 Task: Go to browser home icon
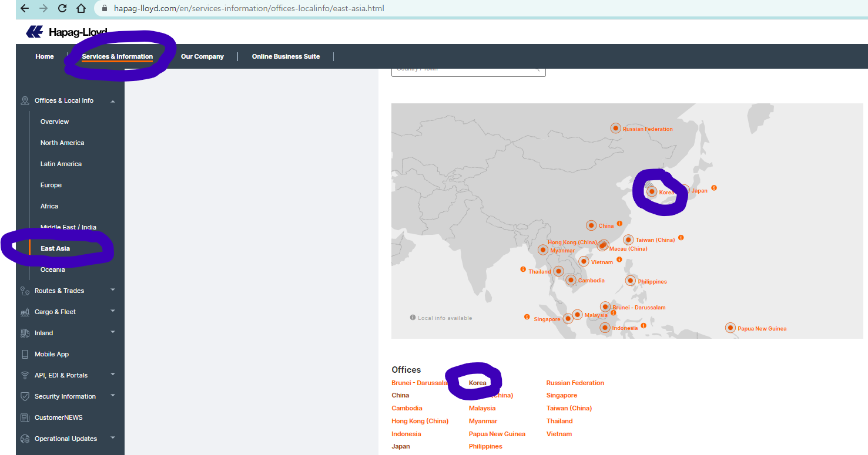[x=81, y=9]
